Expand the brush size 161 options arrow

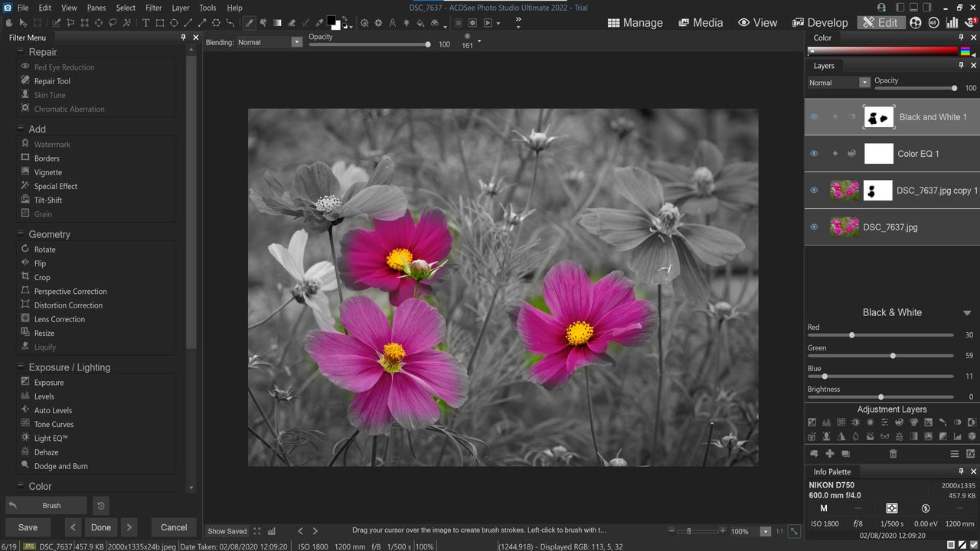pos(479,41)
